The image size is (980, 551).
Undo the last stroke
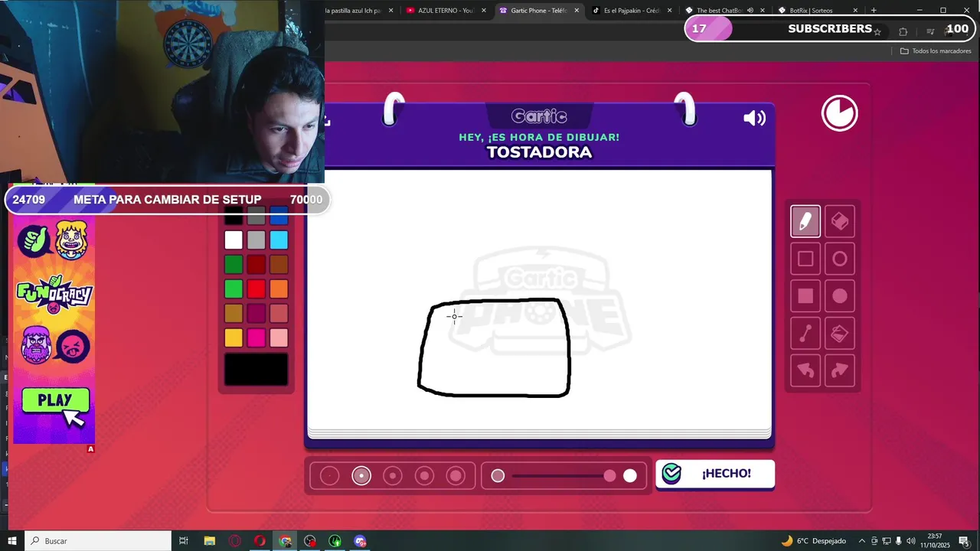(805, 370)
